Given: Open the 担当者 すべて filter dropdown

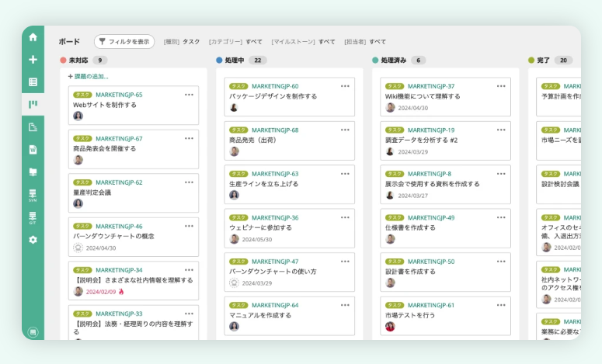Looking at the screenshot, I should (x=365, y=41).
